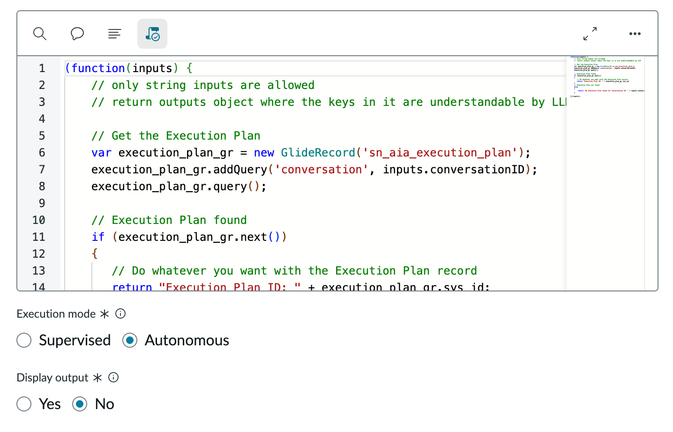This screenshot has height=432, width=673.
Task: Click comment '// only string inputs are allowed'
Action: (x=203, y=85)
